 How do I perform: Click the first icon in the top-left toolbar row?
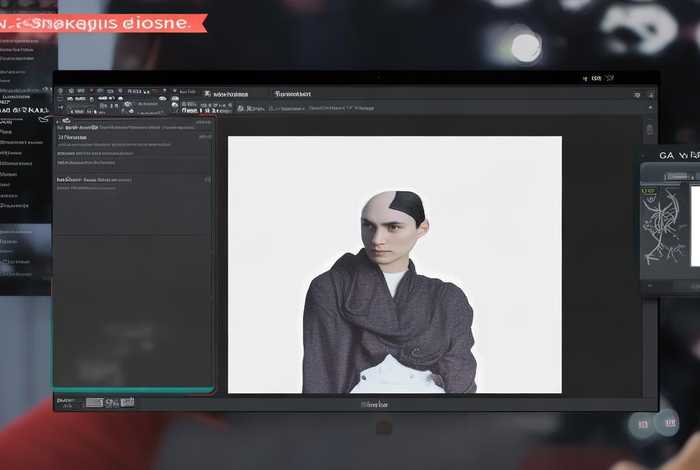(x=61, y=93)
